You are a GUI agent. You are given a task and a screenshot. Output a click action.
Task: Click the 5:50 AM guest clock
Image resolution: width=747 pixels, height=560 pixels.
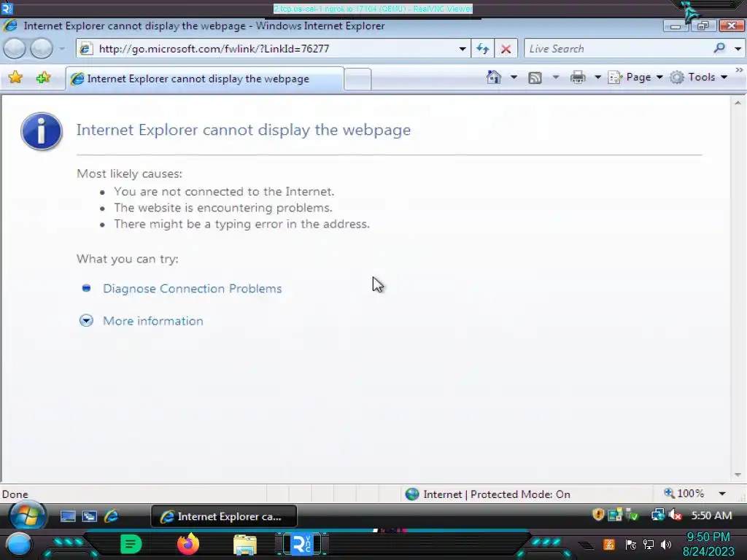pos(711,516)
